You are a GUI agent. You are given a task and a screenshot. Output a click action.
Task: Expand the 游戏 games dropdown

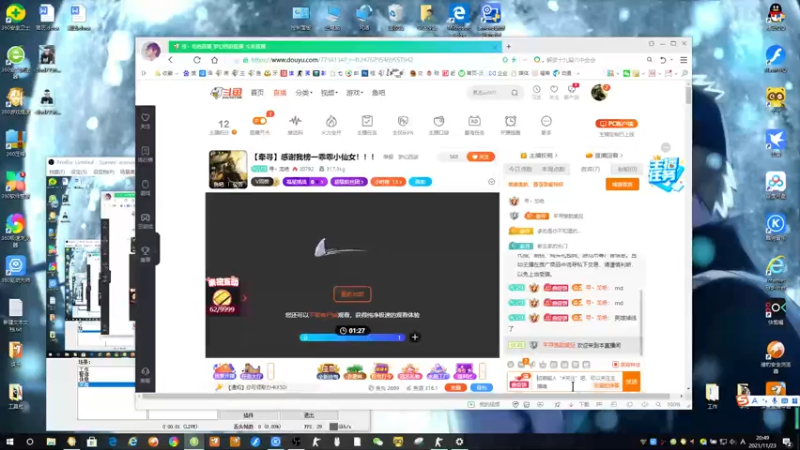pos(355,93)
